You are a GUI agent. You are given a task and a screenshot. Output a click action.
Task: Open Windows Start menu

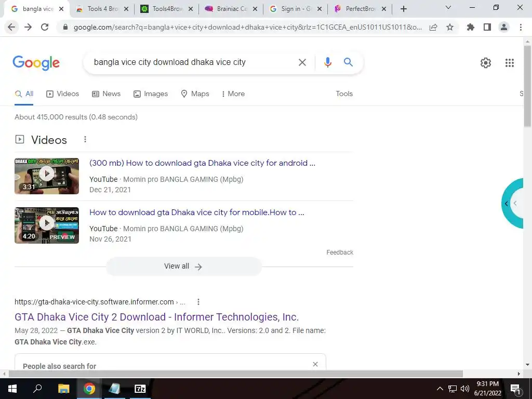pyautogui.click(x=12, y=389)
